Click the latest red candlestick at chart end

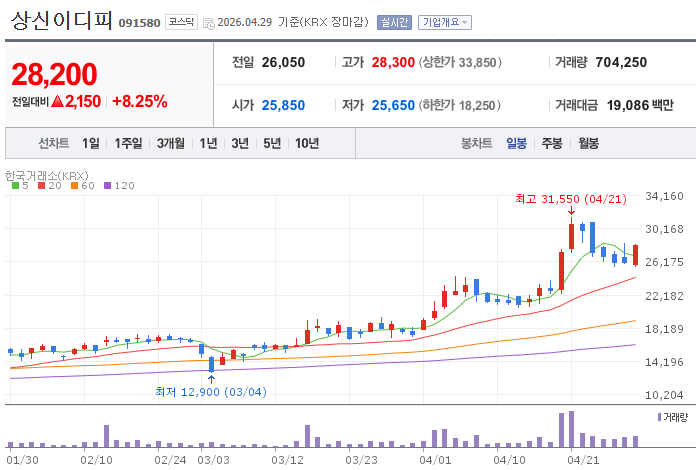(x=636, y=255)
